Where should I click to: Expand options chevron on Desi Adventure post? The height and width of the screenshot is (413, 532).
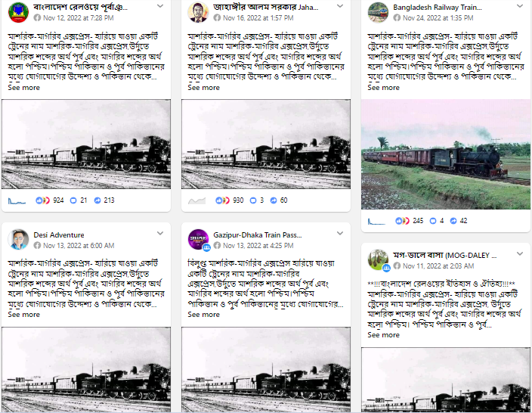point(160,233)
